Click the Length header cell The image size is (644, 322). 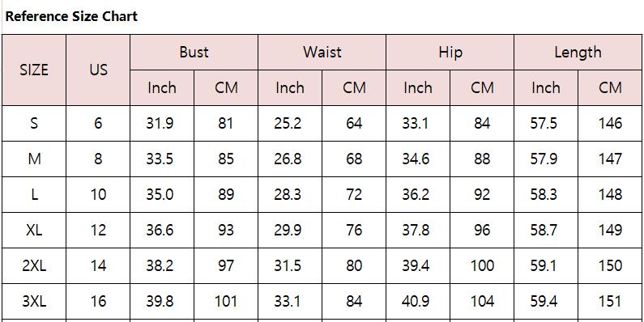pyautogui.click(x=578, y=52)
